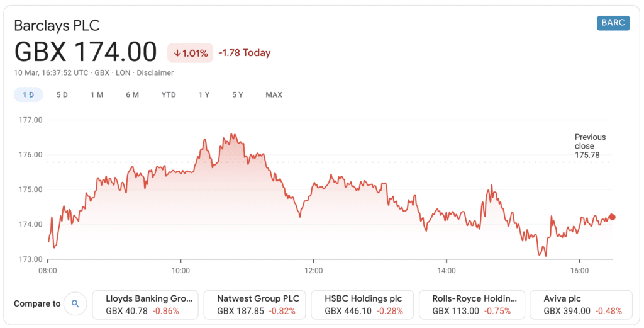The width and height of the screenshot is (644, 328).
Task: Click the down 1.01% change badge
Action: click(x=190, y=53)
